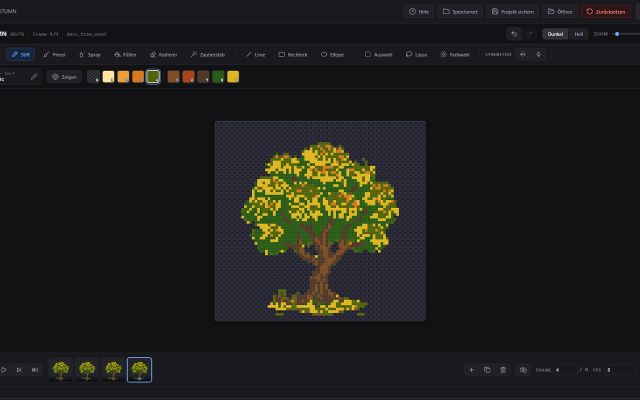This screenshot has height=400, width=640.
Task: Select the Lasso tool
Action: tap(416, 54)
